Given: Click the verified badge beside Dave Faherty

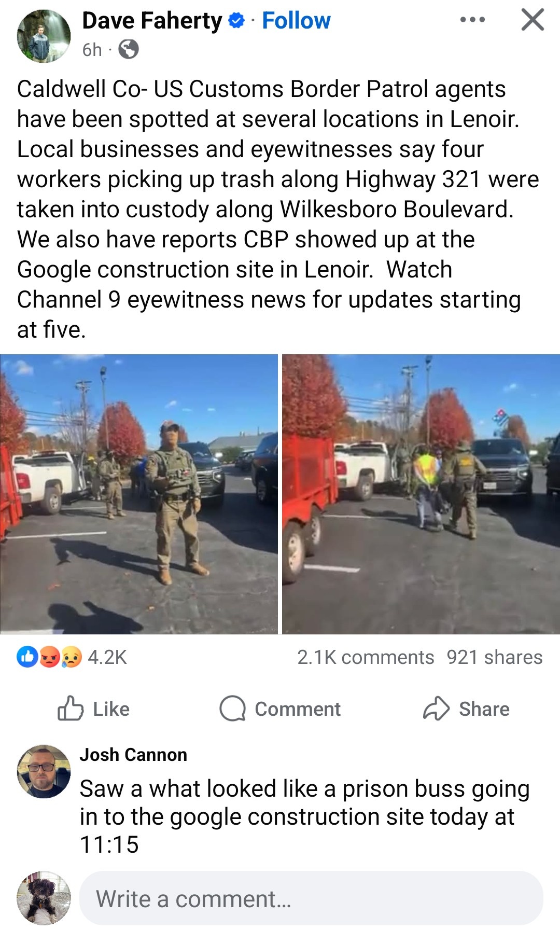Looking at the screenshot, I should click(x=236, y=21).
